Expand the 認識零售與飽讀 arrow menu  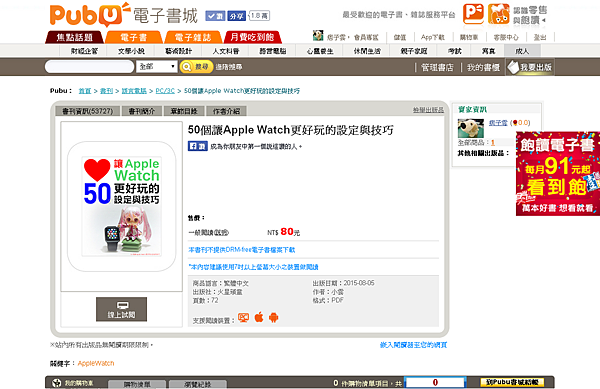(544, 20)
